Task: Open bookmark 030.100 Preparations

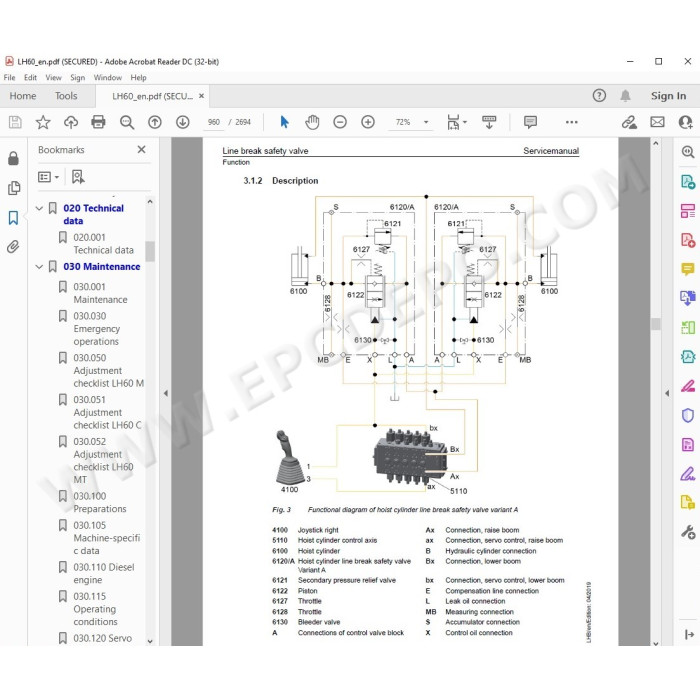Action: tap(100, 502)
